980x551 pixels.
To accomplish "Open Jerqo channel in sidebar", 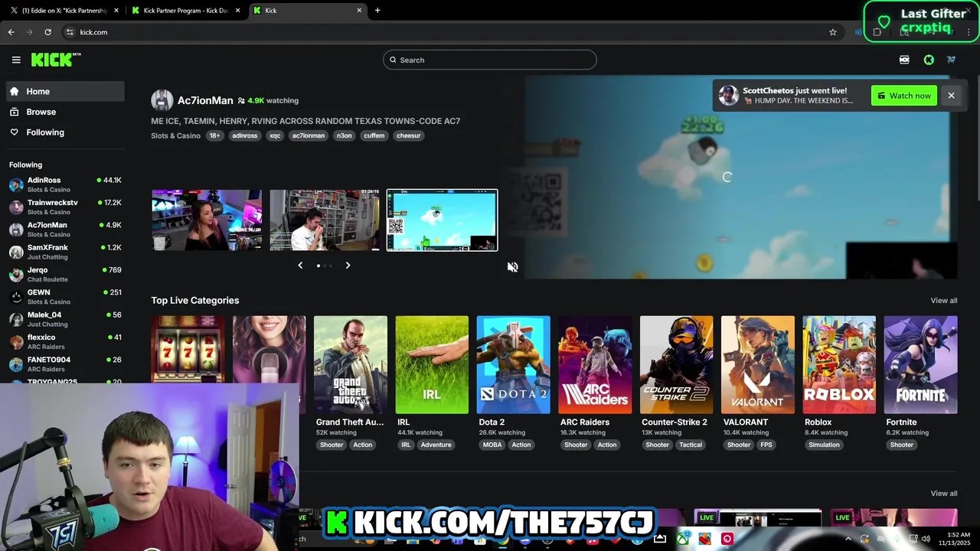I will tap(65, 274).
